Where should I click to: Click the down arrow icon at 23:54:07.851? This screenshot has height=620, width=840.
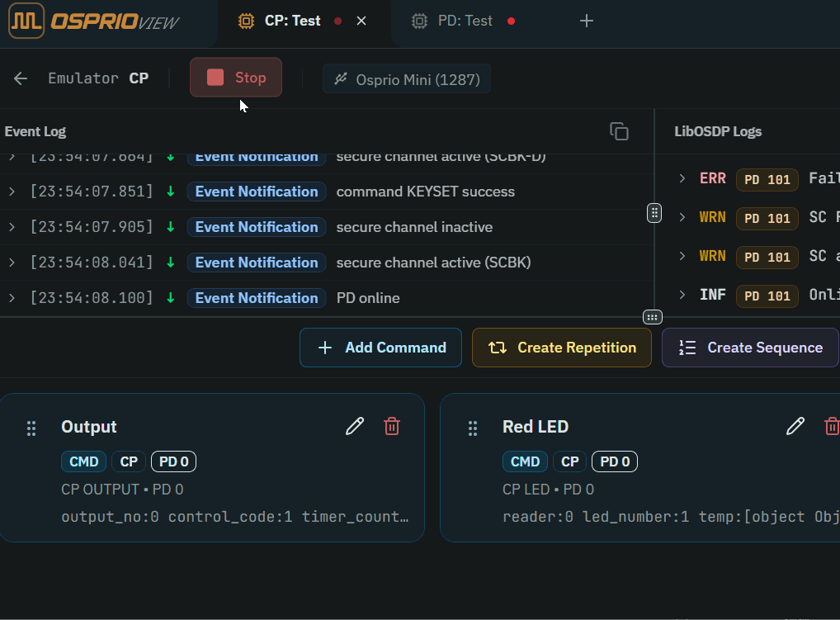[x=170, y=192]
